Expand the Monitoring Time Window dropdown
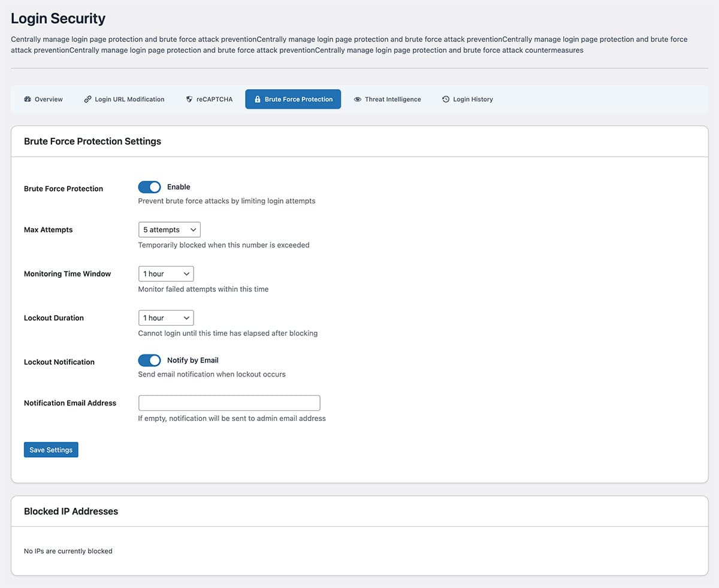This screenshot has height=588, width=719. (166, 274)
